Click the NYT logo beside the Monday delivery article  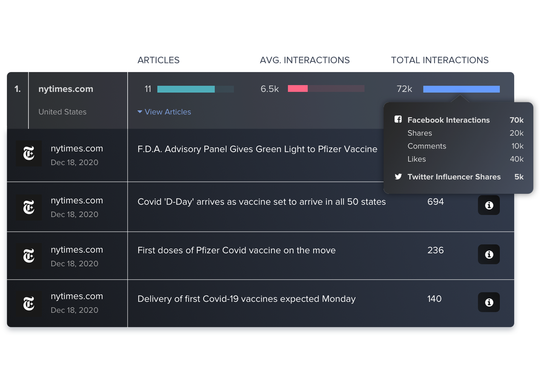[29, 304]
